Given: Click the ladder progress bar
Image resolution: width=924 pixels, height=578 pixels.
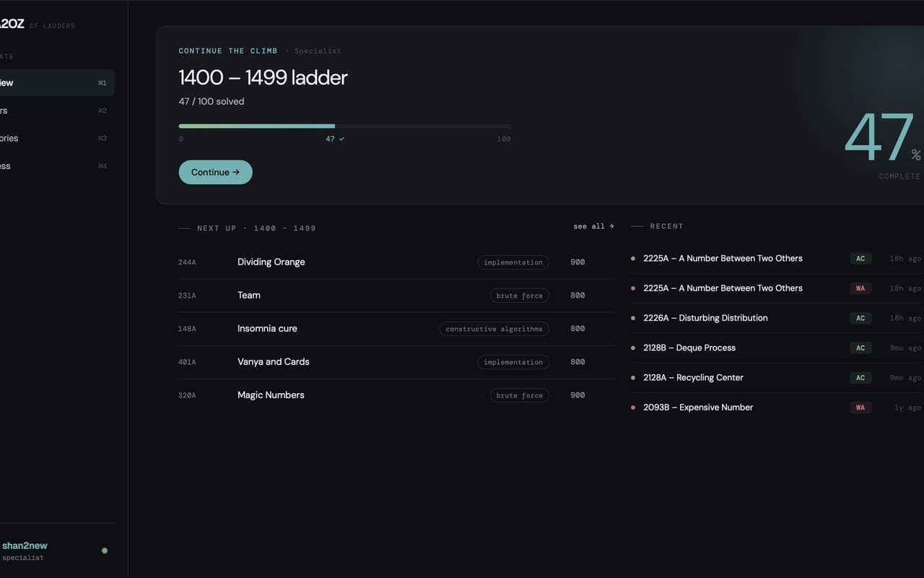Looking at the screenshot, I should 345,126.
